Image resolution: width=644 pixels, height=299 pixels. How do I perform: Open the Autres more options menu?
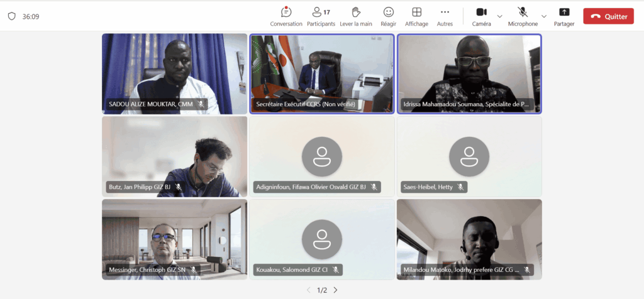click(445, 16)
